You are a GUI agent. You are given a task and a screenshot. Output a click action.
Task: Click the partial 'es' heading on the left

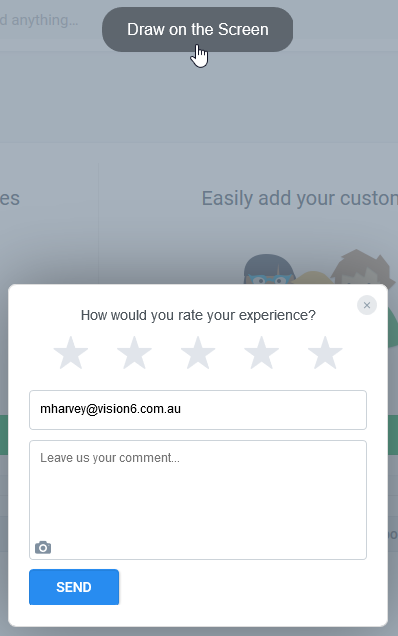coord(10,199)
